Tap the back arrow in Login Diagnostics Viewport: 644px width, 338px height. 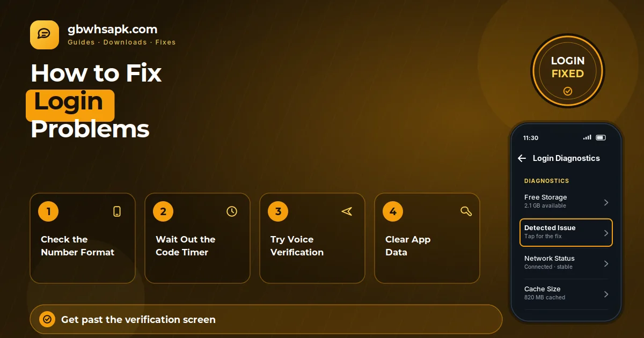[x=522, y=158]
